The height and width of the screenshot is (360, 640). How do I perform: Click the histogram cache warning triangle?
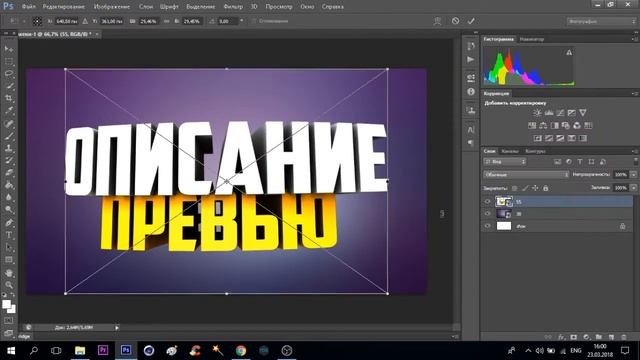(569, 52)
